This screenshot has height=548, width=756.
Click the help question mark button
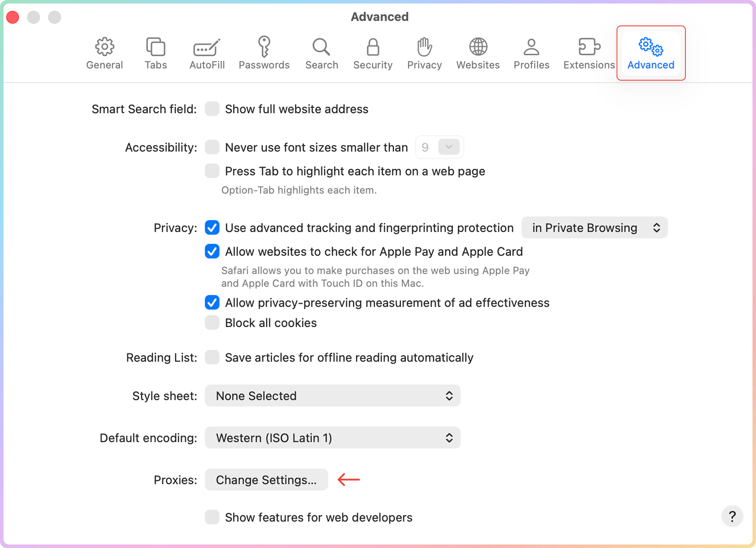(x=732, y=516)
